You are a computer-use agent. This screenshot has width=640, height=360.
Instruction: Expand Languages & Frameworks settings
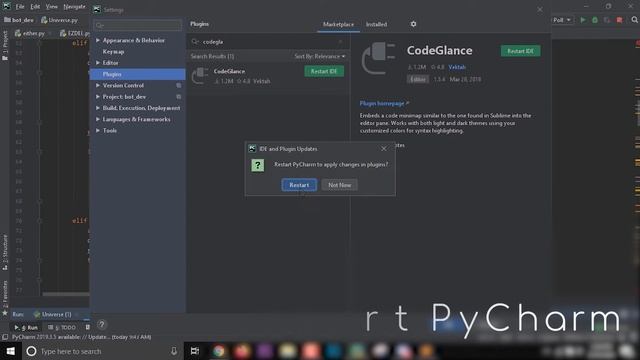(x=98, y=119)
